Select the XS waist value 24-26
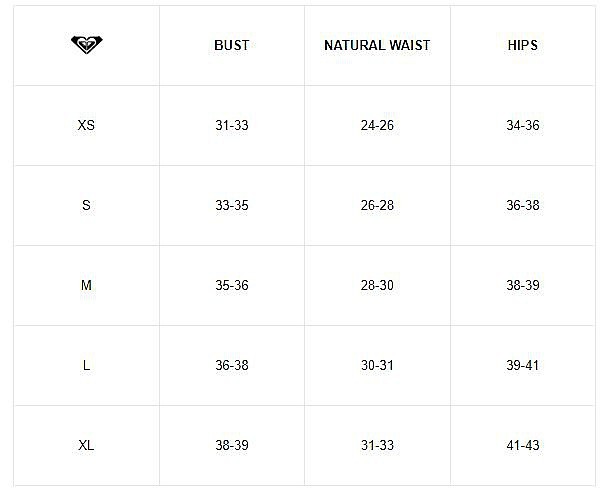The image size is (606, 496). [x=377, y=125]
